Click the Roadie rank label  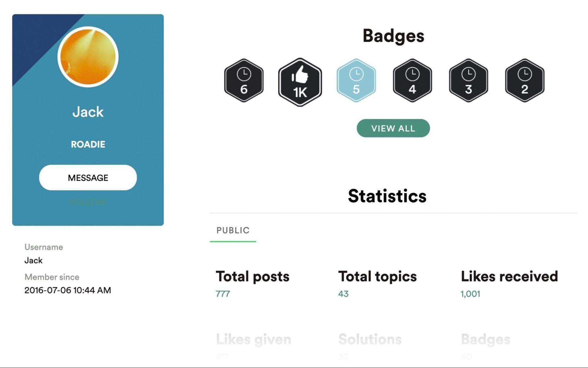coord(88,144)
